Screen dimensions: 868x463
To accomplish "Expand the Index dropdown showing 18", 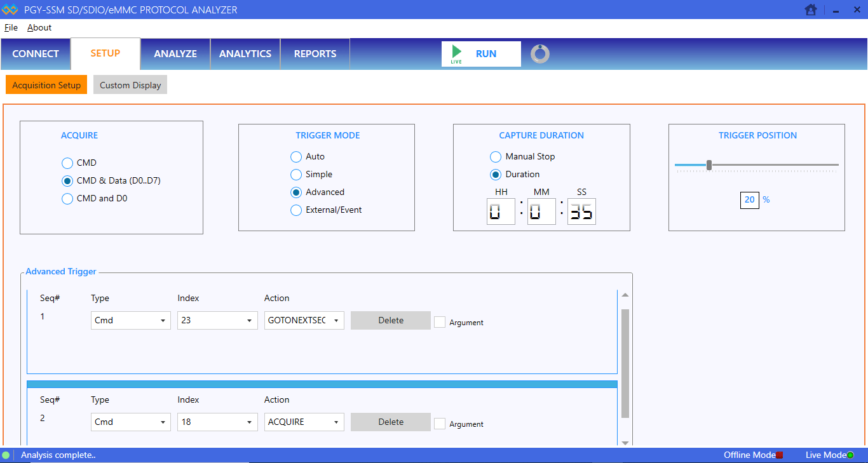I will click(217, 422).
